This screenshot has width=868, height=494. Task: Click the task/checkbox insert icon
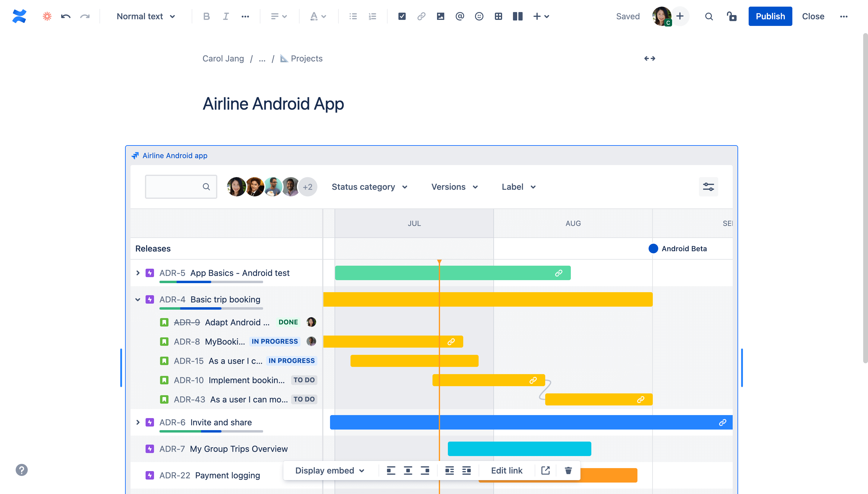402,16
